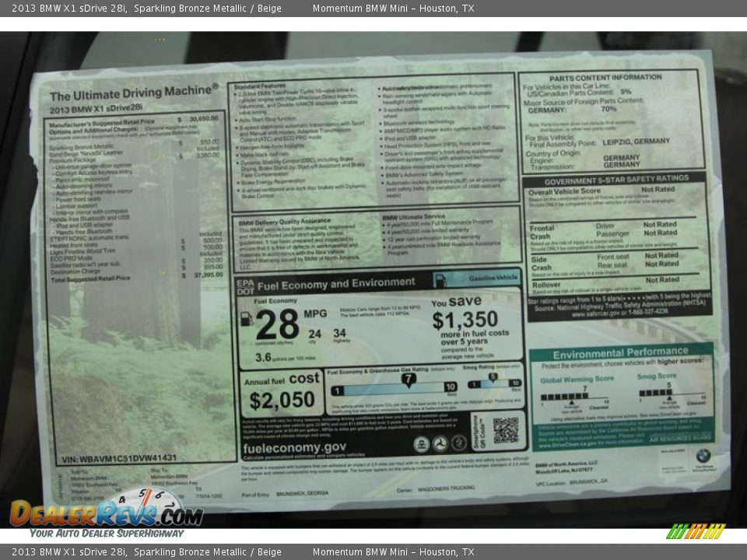Select the EPA/DOT logo on Fuel Economy label

coord(246,285)
